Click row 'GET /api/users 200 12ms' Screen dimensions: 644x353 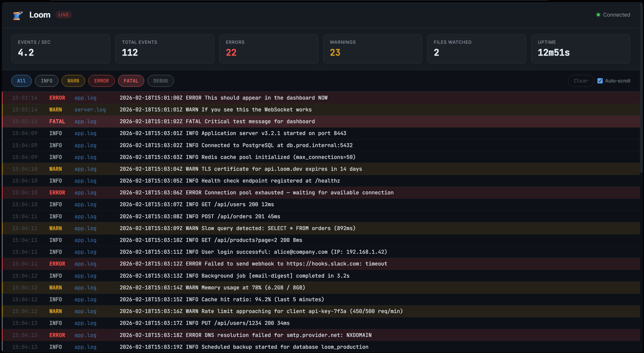pyautogui.click(x=321, y=204)
